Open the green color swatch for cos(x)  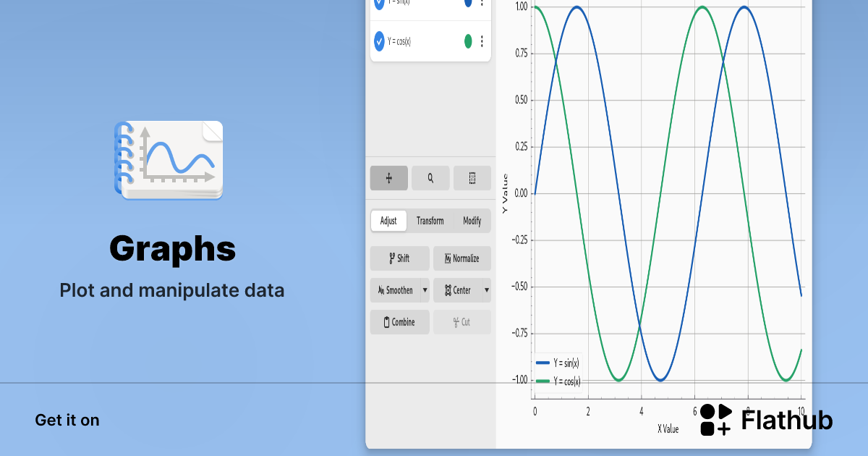click(x=468, y=41)
